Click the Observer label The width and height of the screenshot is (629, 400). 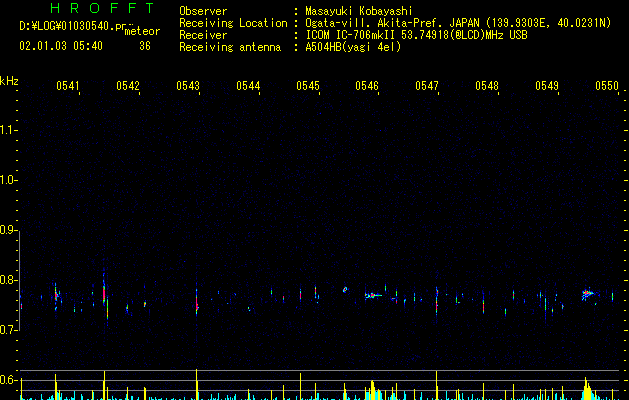(203, 11)
